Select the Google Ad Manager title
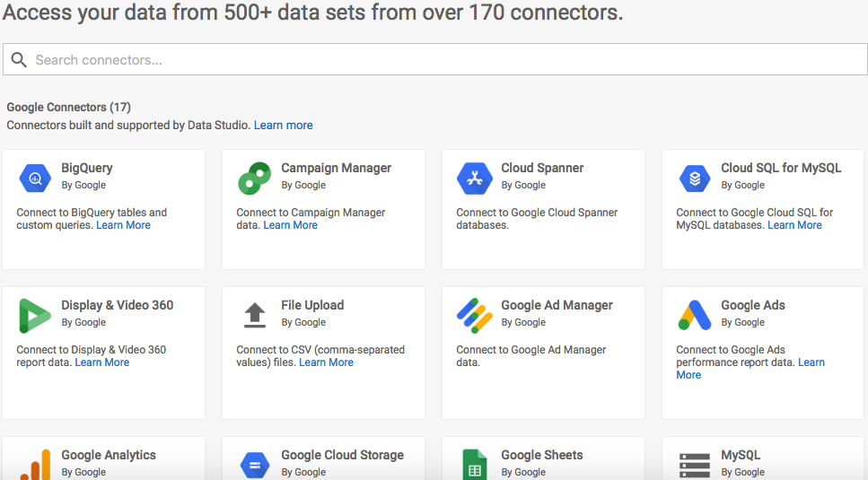The width and height of the screenshot is (868, 480). [557, 305]
